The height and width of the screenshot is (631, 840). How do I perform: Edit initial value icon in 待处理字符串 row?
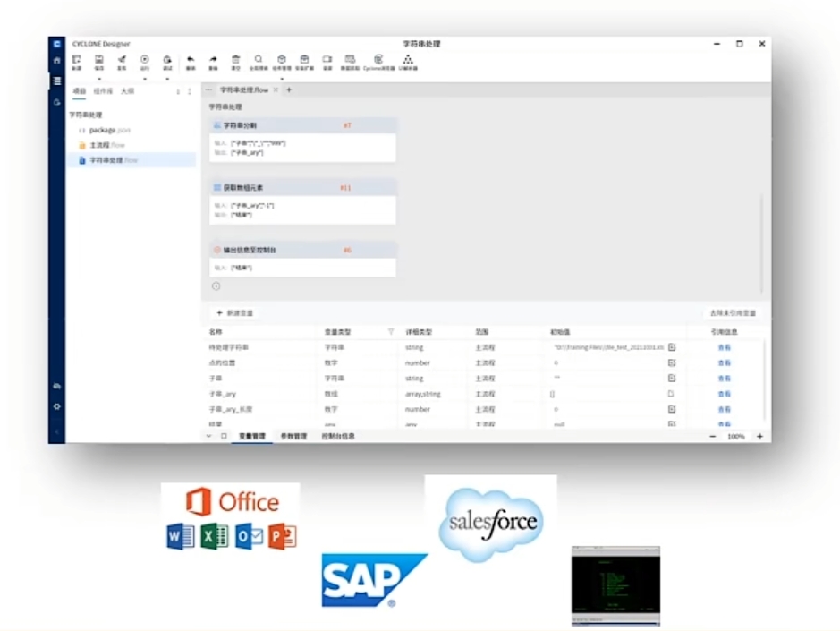[x=672, y=347]
